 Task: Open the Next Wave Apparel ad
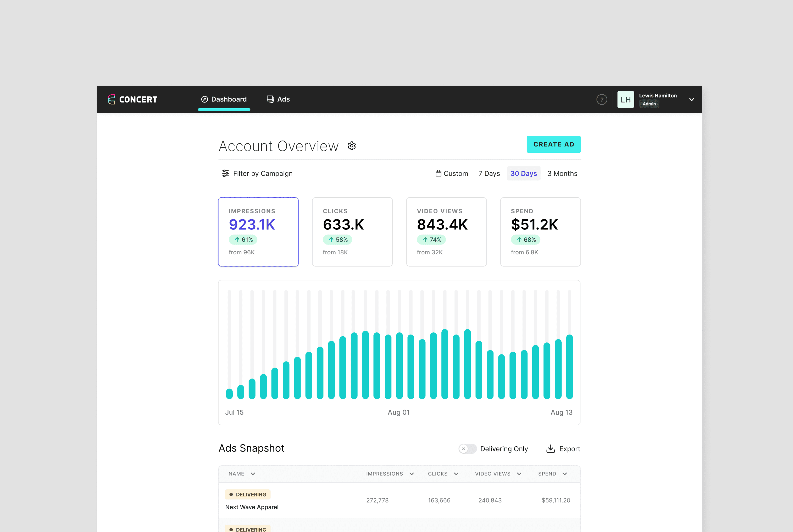tap(252, 507)
